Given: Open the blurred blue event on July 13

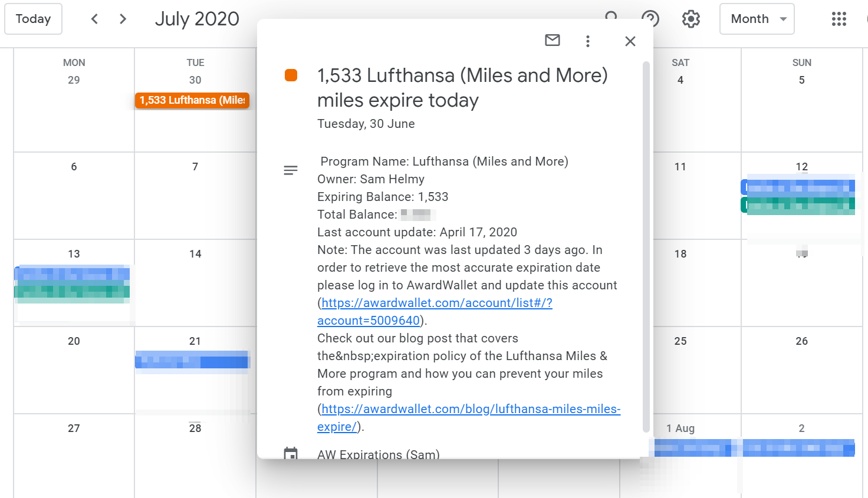Looking at the screenshot, I should 73,274.
